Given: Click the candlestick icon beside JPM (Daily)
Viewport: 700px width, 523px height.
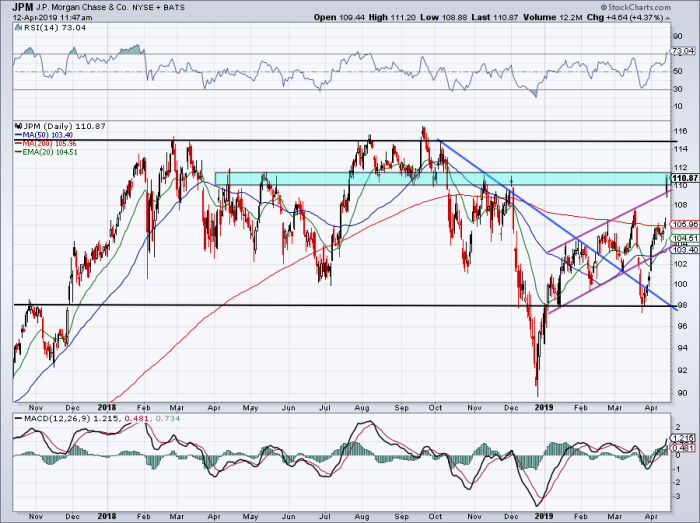Looking at the screenshot, I should [18, 126].
